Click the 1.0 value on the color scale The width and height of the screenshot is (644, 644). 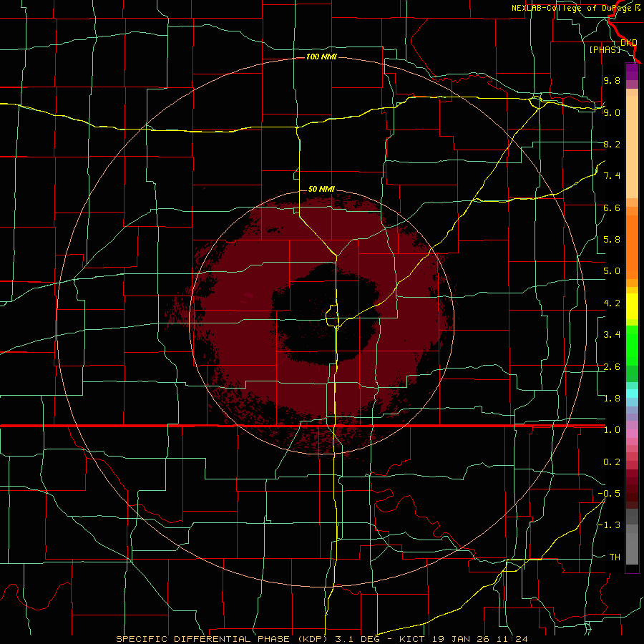(x=612, y=430)
